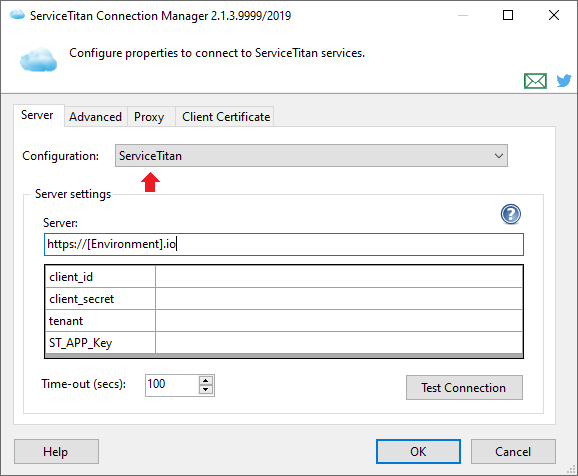Click the green email envelope icon
The height and width of the screenshot is (476, 578).
coord(535,81)
